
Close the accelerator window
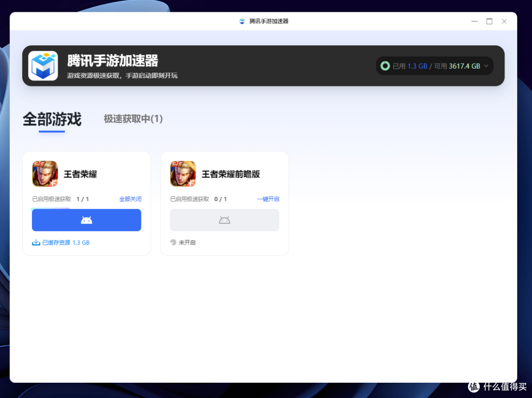[x=504, y=21]
